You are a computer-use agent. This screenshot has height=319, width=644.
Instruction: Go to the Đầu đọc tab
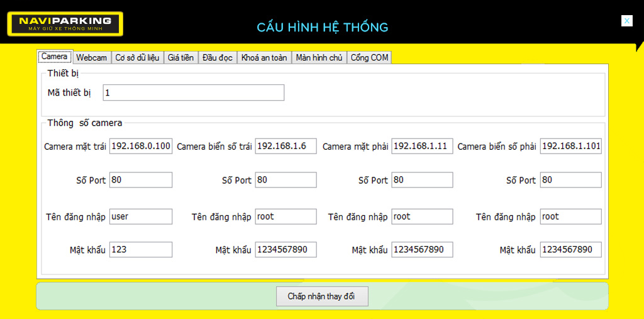click(x=218, y=57)
